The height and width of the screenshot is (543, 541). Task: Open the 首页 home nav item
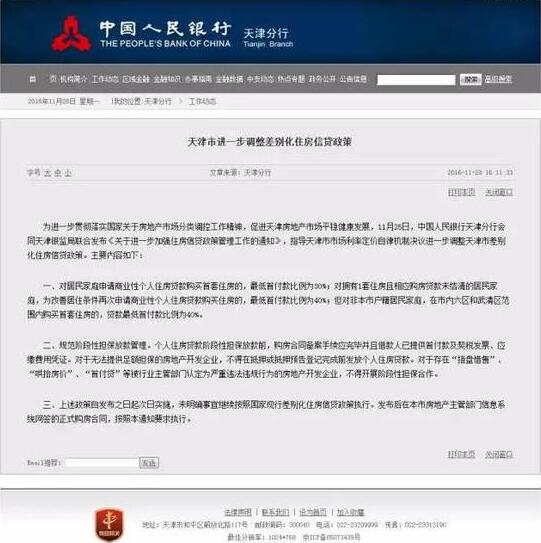coord(42,79)
